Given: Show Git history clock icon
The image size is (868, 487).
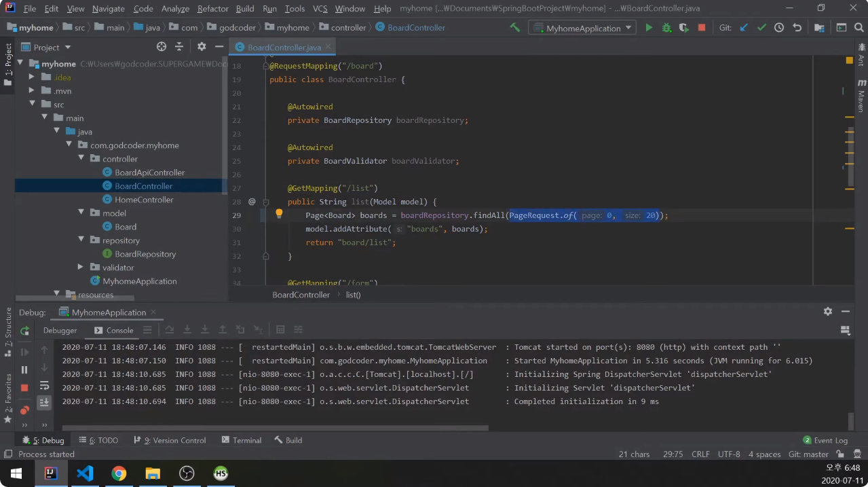Looking at the screenshot, I should [779, 28].
